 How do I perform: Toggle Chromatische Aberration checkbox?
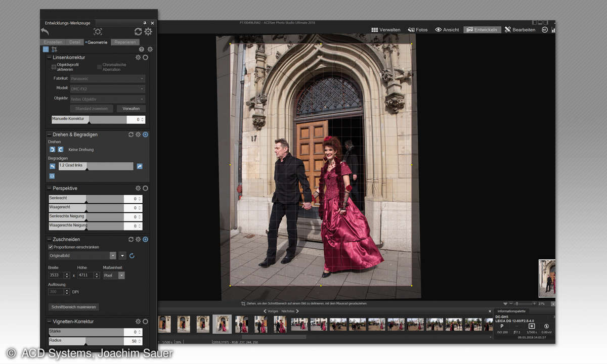pos(99,67)
